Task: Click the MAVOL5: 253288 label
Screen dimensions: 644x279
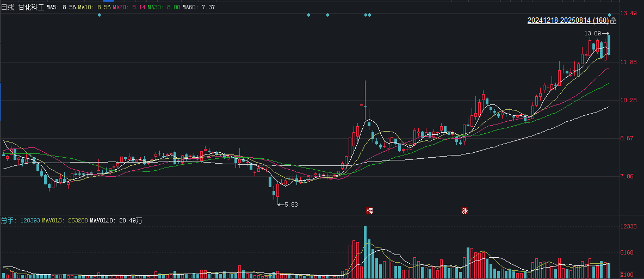Action: (65, 221)
